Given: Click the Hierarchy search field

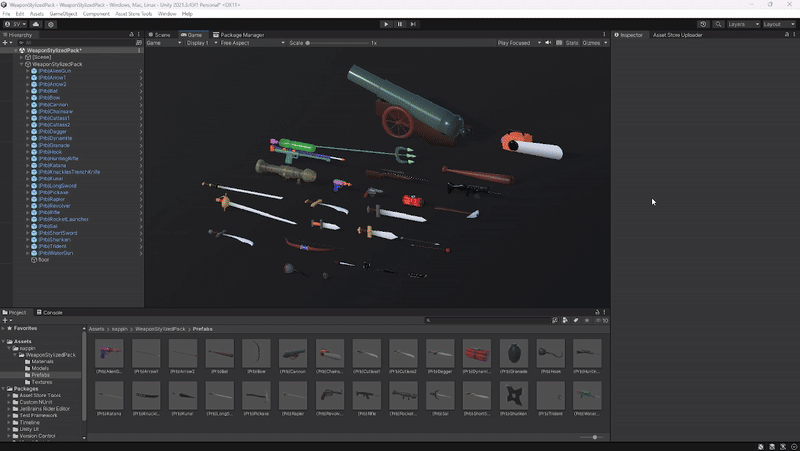Looking at the screenshot, I should click(x=76, y=43).
